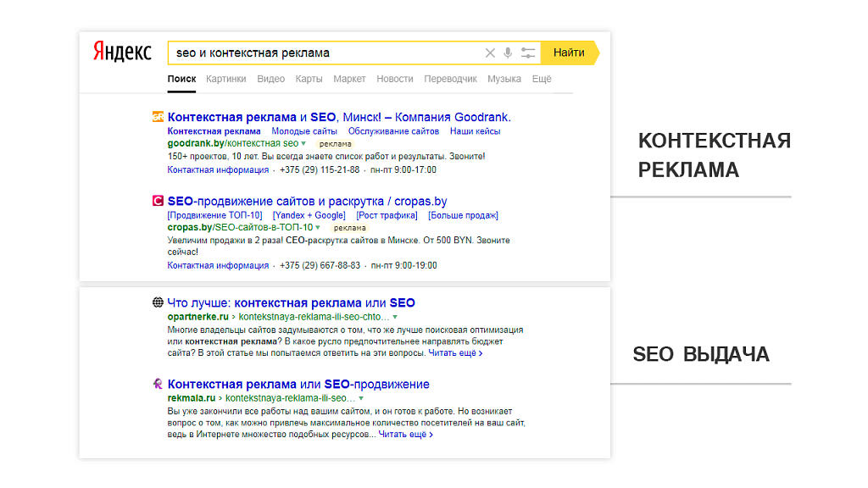Screen dimensions: 868x488
Task: Open the Ещё menu in the search tabs
Action: [x=542, y=79]
